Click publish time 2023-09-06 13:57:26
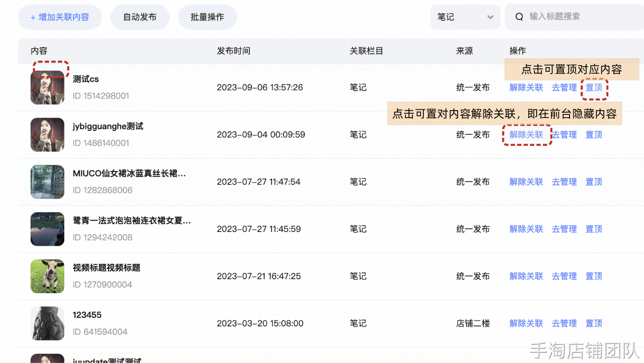Screen dimensions: 644x363 (x=260, y=88)
